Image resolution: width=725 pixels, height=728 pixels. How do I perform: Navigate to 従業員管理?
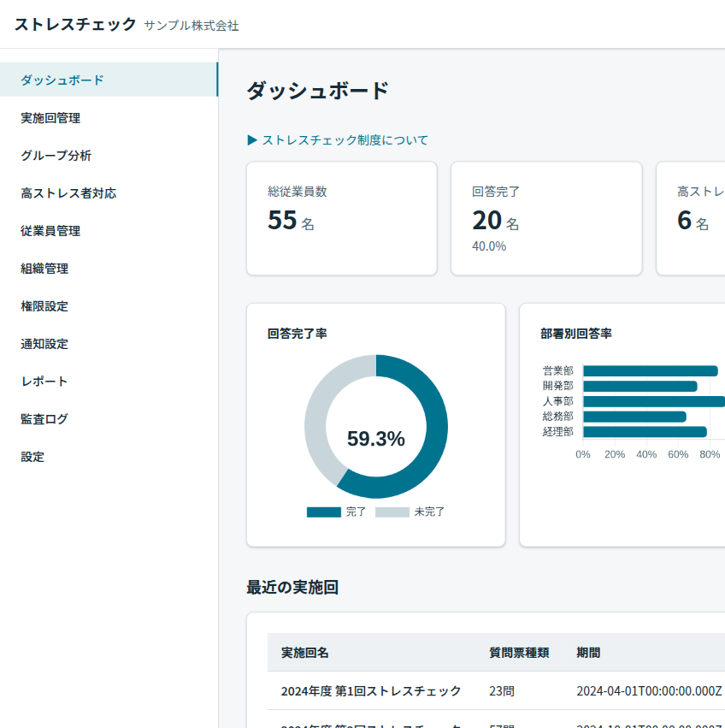point(50,231)
